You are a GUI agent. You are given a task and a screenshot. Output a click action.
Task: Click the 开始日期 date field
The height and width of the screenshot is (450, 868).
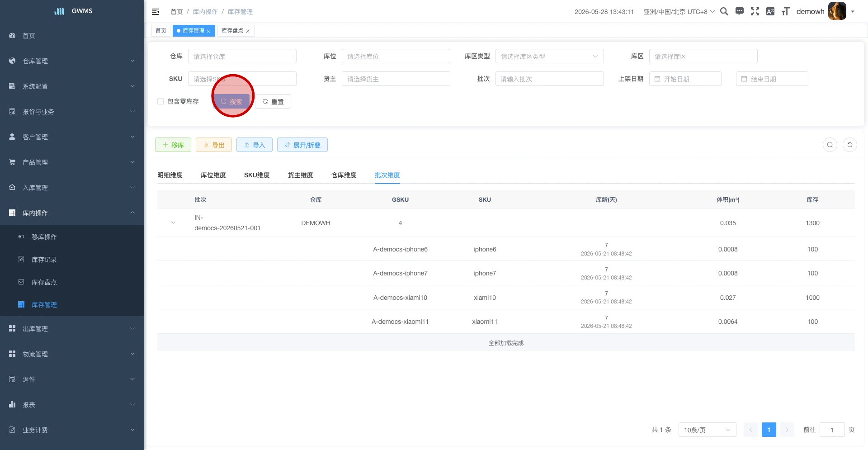pyautogui.click(x=685, y=79)
